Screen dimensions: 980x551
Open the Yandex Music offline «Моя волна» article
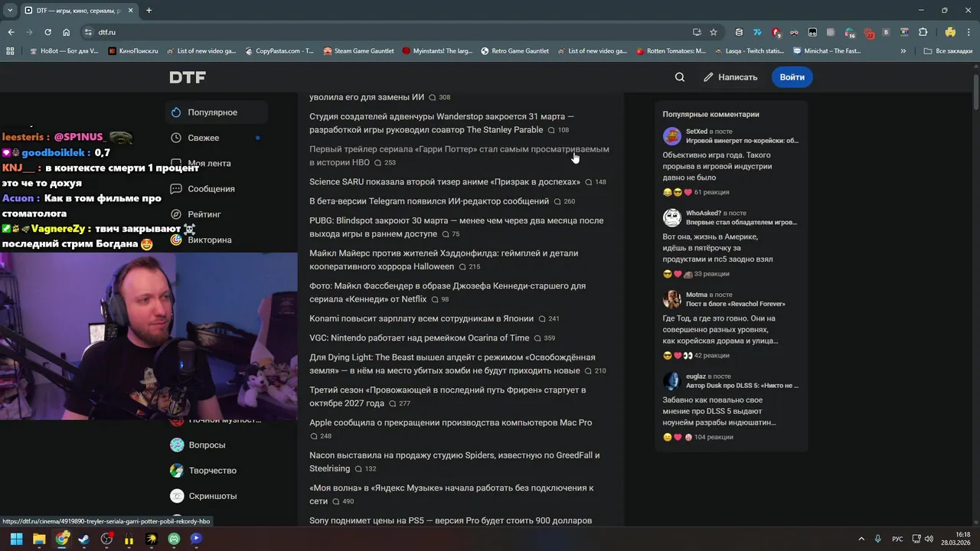452,494
